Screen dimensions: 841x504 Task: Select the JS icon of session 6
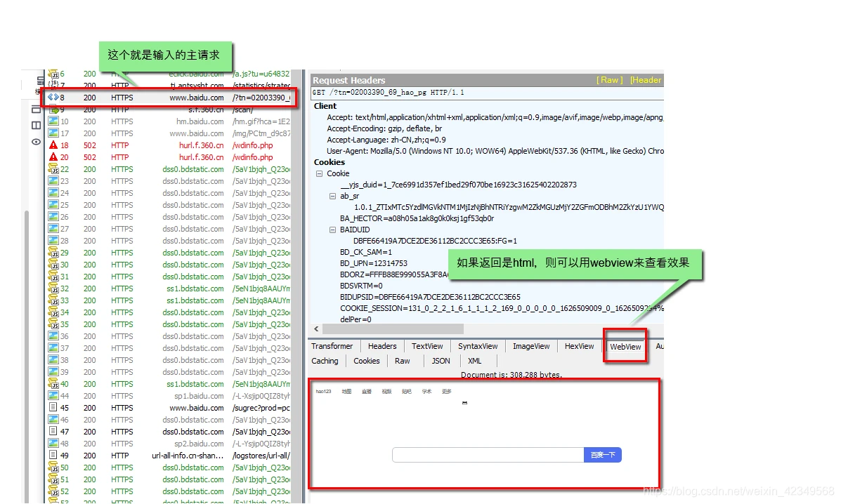point(53,74)
